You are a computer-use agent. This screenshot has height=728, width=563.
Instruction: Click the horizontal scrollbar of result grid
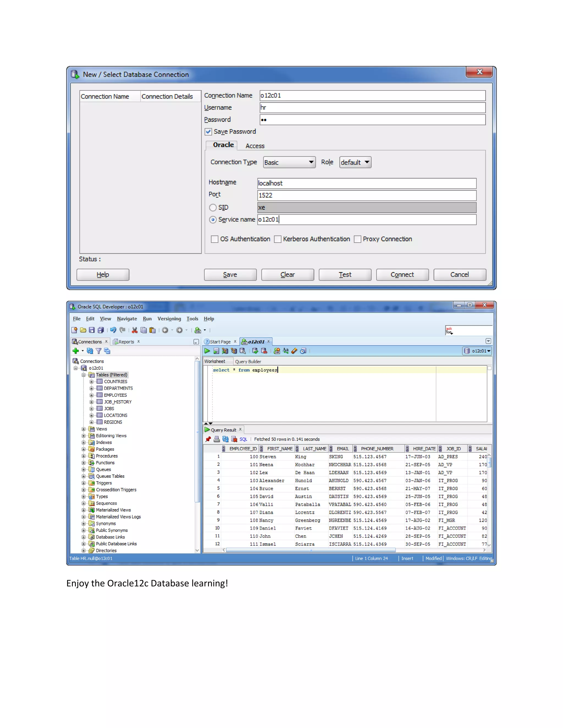[311, 550]
